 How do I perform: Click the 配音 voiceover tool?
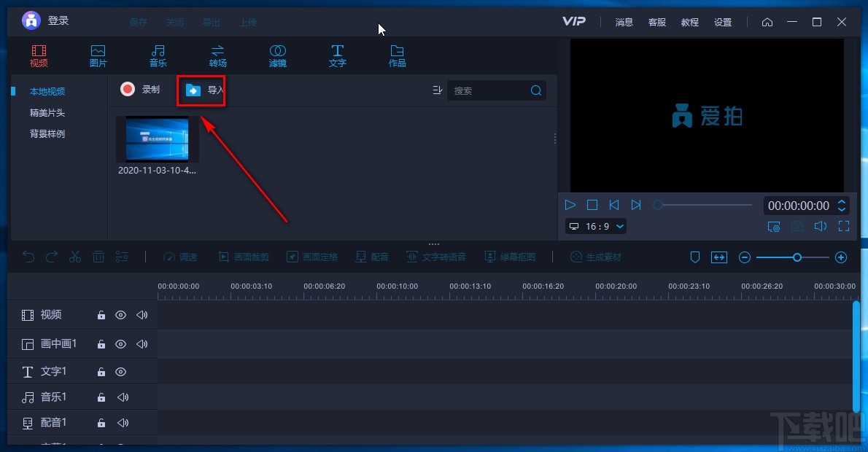click(372, 257)
